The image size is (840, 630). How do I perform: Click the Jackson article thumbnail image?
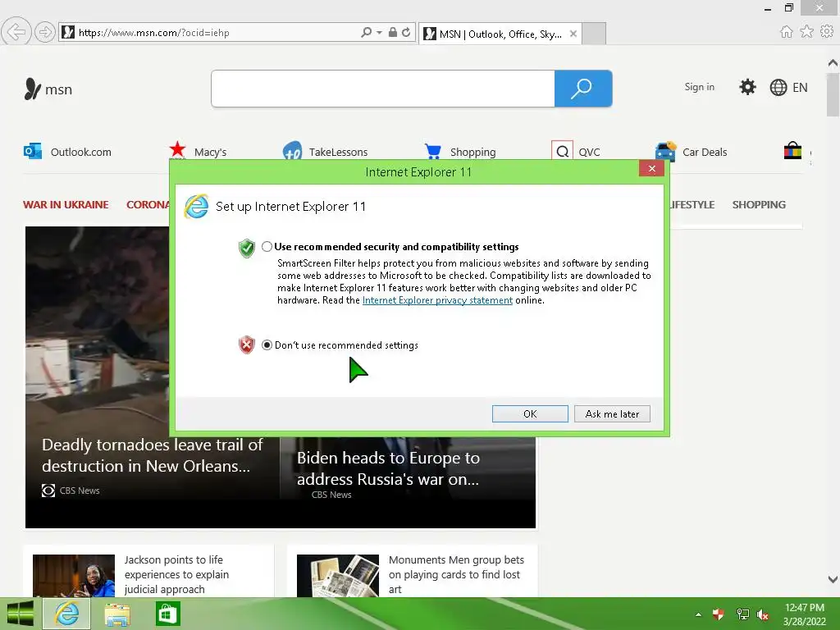coord(73,575)
